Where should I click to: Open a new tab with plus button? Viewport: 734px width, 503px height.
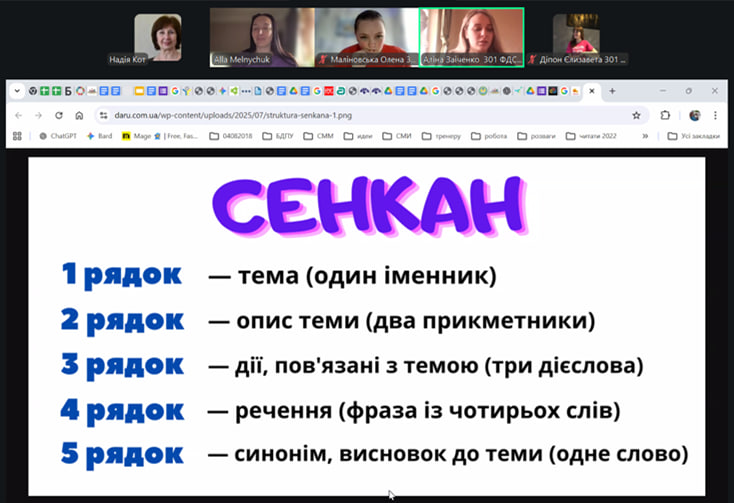(612, 91)
